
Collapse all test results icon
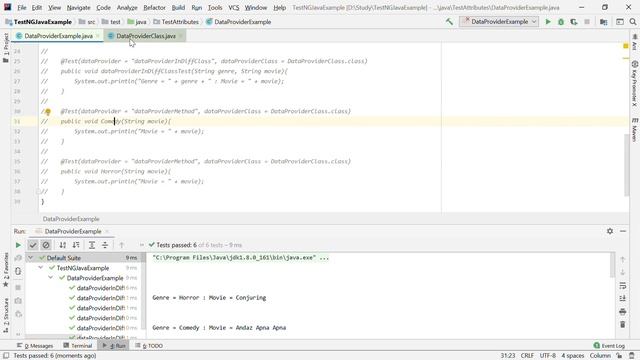pyautogui.click(x=105, y=245)
